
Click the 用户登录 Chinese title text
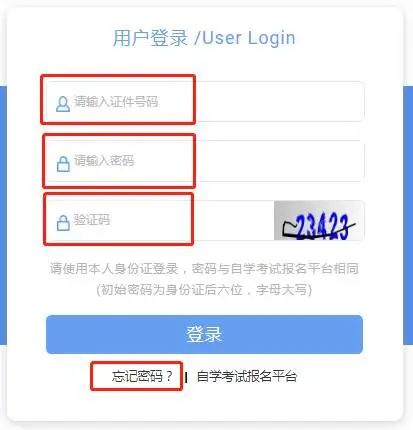coord(151,38)
